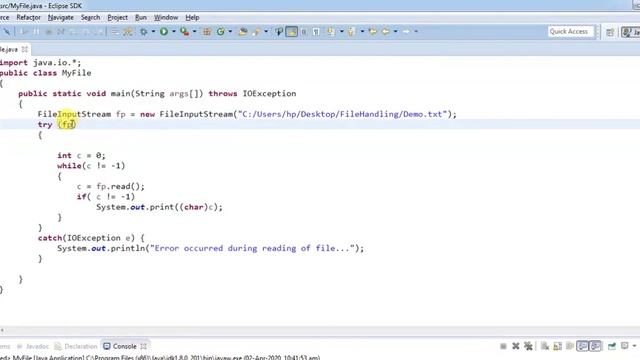The image size is (640, 360).
Task: Switch to the Javadoc tab
Action: pos(33,347)
